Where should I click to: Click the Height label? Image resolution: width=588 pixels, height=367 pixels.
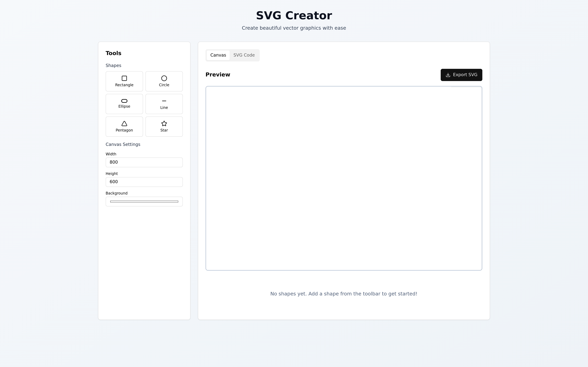111,174
